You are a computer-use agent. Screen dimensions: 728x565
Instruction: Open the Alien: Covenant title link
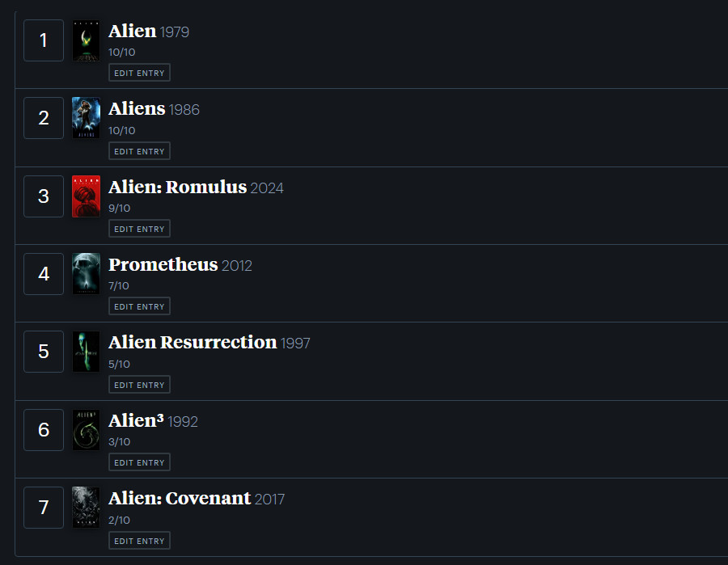[x=180, y=498]
